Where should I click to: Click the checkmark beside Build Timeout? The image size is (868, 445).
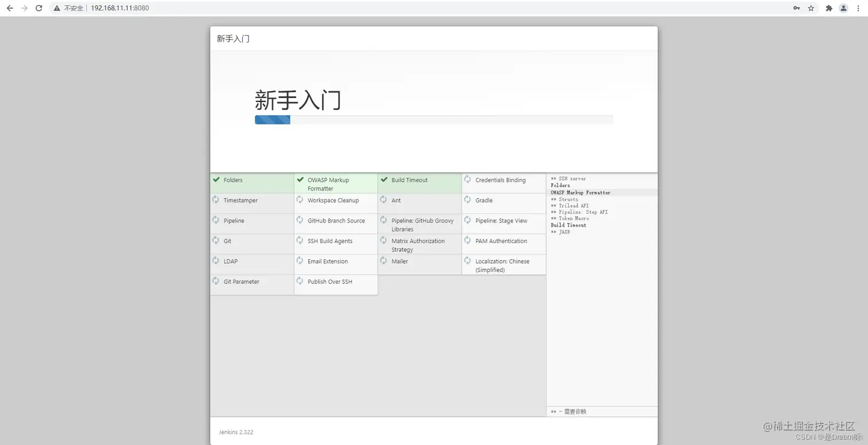click(x=383, y=179)
